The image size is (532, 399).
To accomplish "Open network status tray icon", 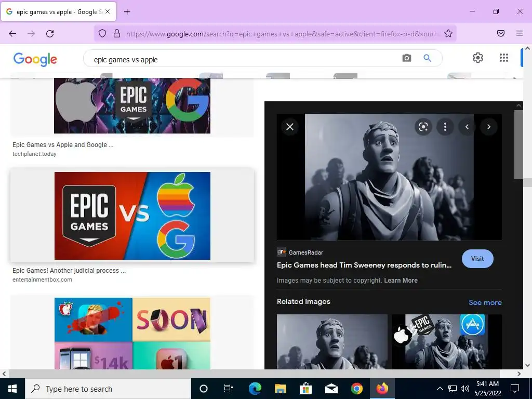I will [453, 389].
